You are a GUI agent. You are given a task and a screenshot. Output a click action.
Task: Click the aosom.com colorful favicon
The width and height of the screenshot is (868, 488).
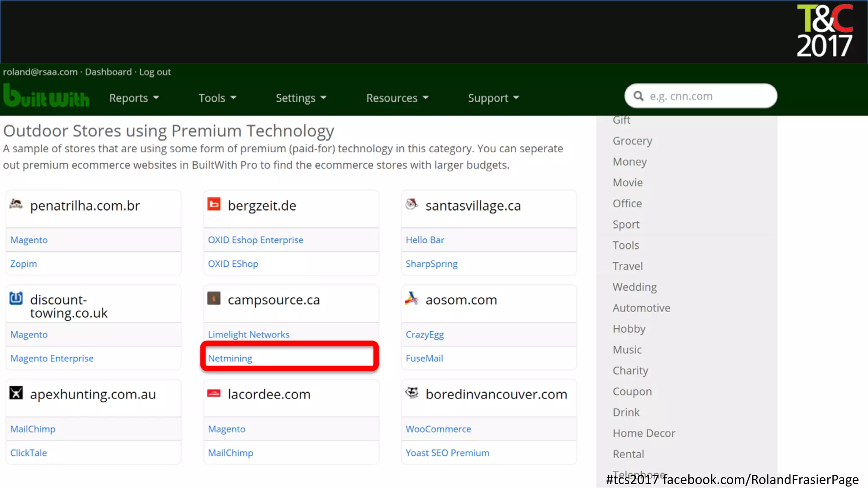pos(411,299)
